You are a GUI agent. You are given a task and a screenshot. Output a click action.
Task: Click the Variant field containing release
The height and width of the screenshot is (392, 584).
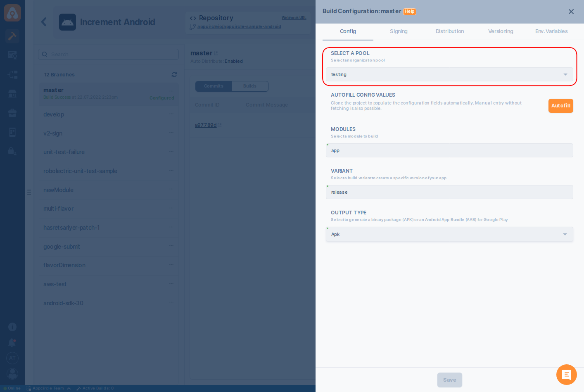tap(449, 192)
